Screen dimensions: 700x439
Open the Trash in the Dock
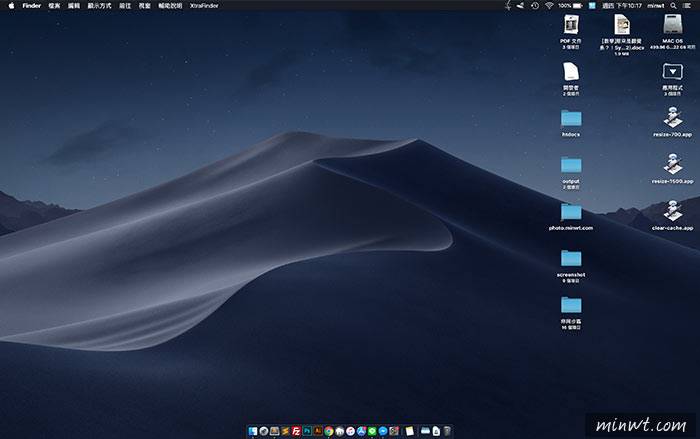[446, 431]
